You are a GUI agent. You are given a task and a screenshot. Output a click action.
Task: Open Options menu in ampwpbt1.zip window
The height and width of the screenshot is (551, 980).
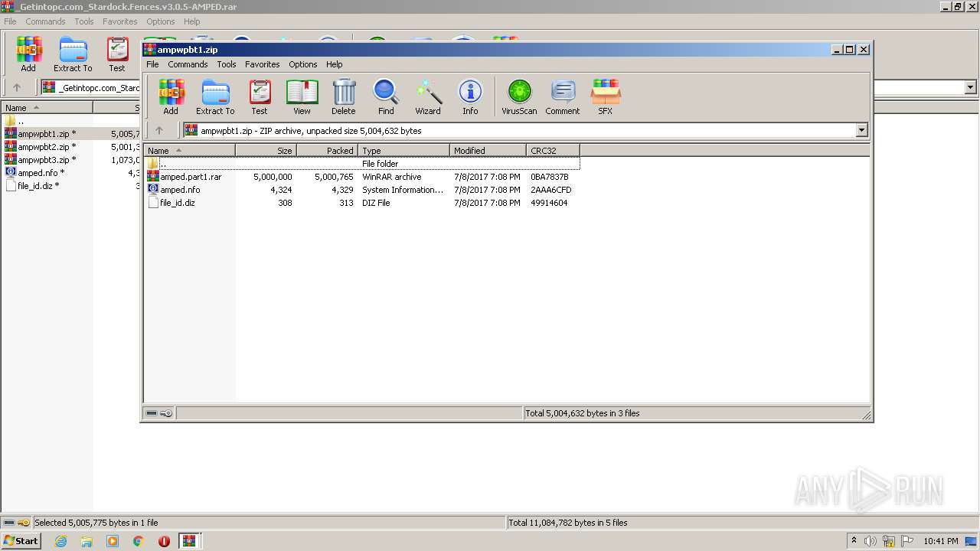point(302,64)
